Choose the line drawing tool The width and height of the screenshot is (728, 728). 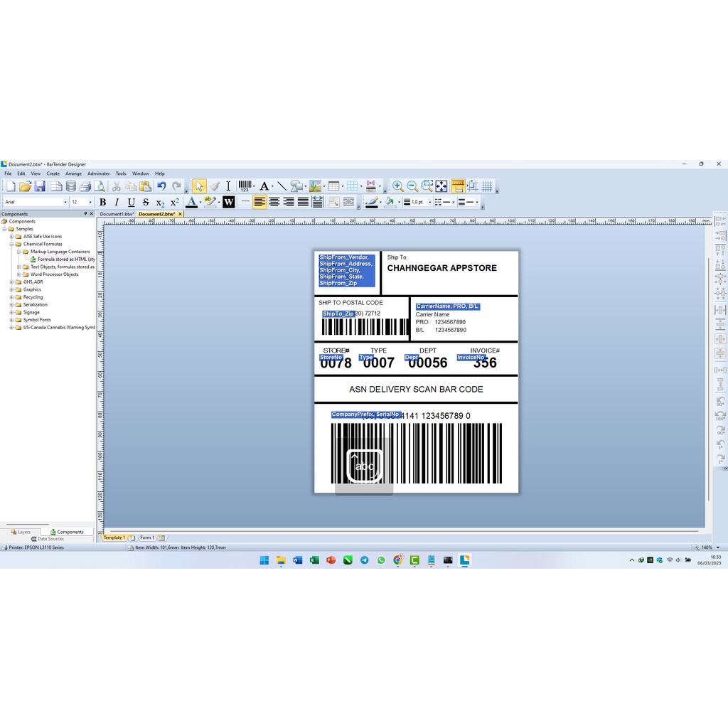(x=282, y=186)
